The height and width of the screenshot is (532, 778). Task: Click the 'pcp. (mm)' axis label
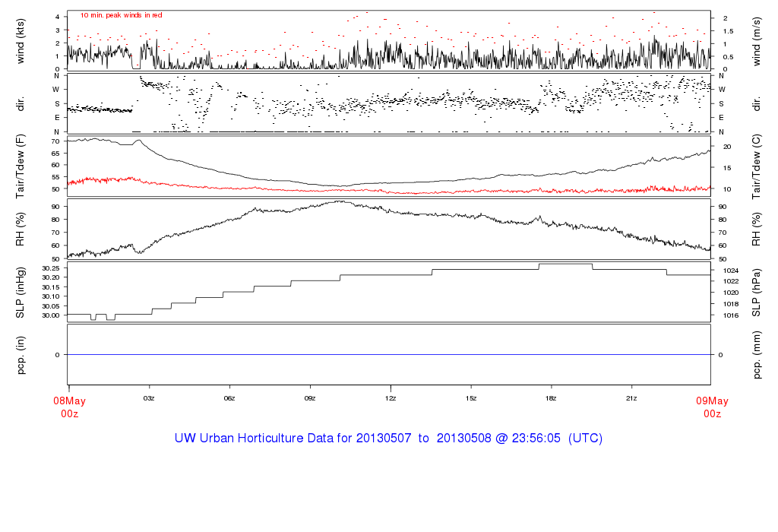(x=756, y=355)
